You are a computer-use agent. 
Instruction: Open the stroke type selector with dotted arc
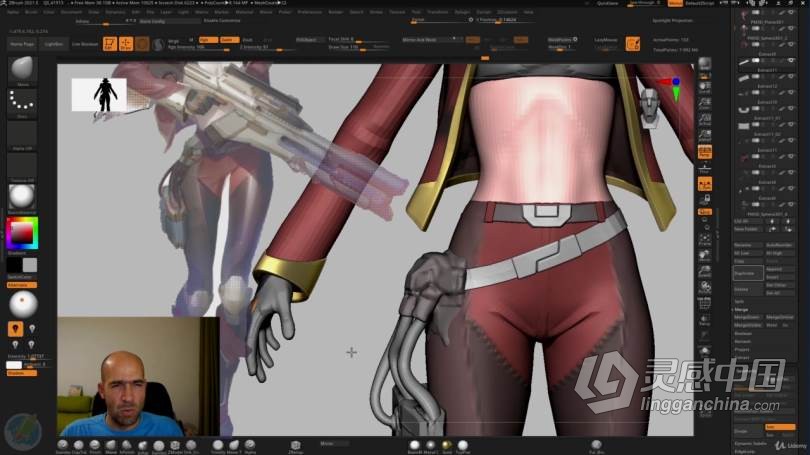point(22,102)
